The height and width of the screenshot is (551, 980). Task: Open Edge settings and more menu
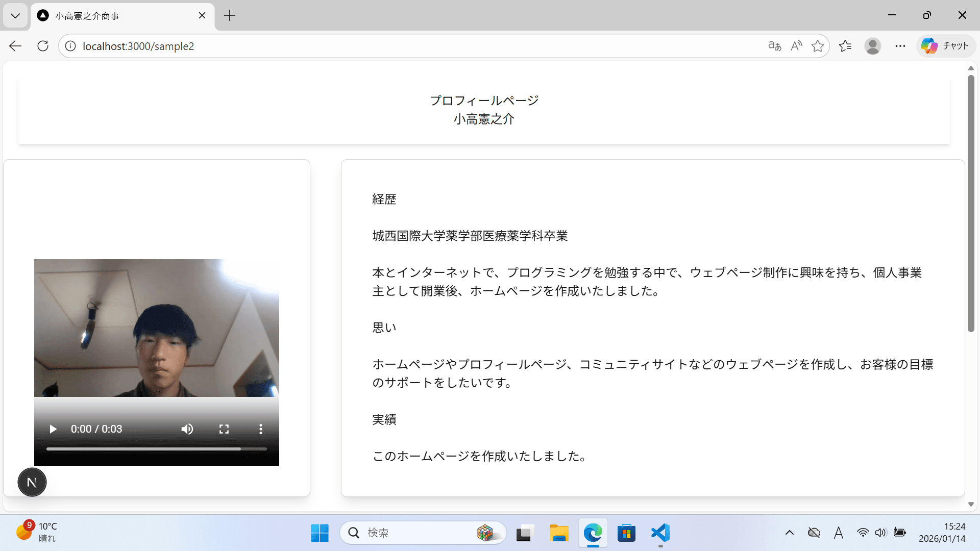pyautogui.click(x=900, y=46)
